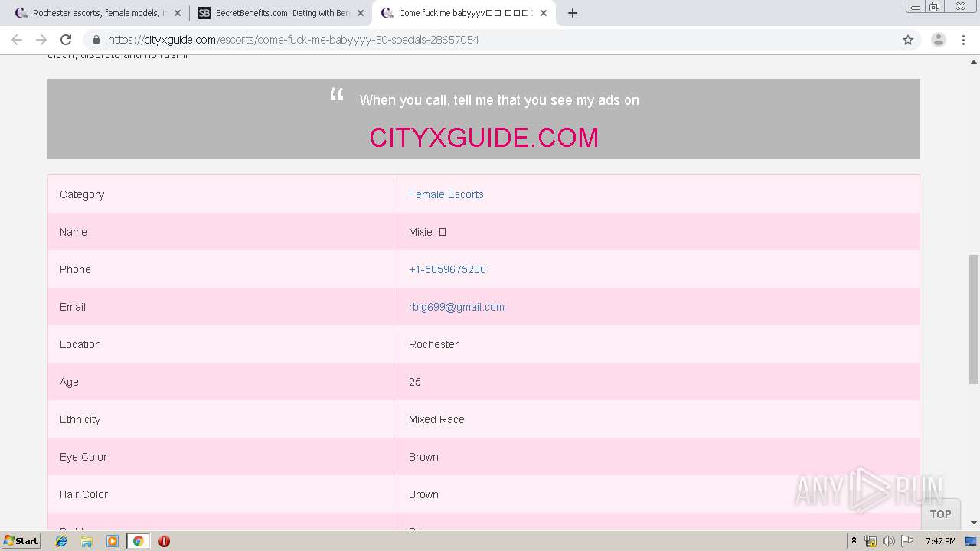Click the "Ethnicity" row label
980x551 pixels.
(x=80, y=419)
